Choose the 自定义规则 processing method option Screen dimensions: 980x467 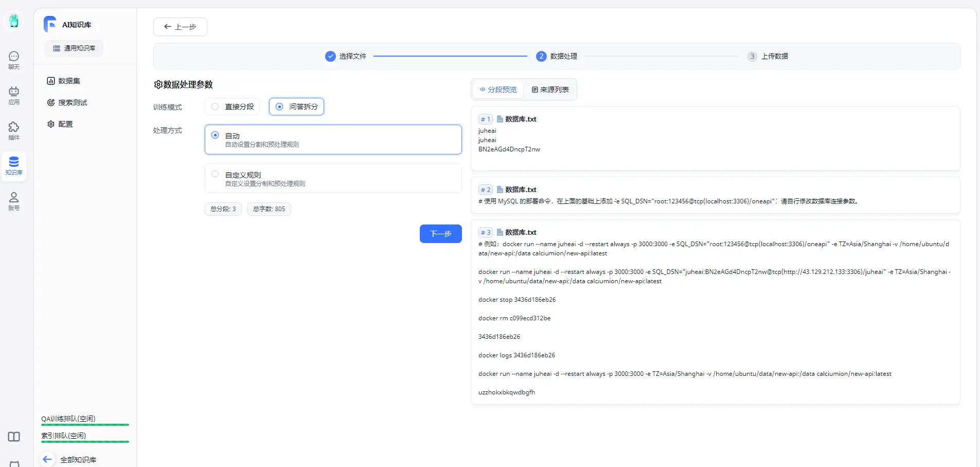(333, 179)
